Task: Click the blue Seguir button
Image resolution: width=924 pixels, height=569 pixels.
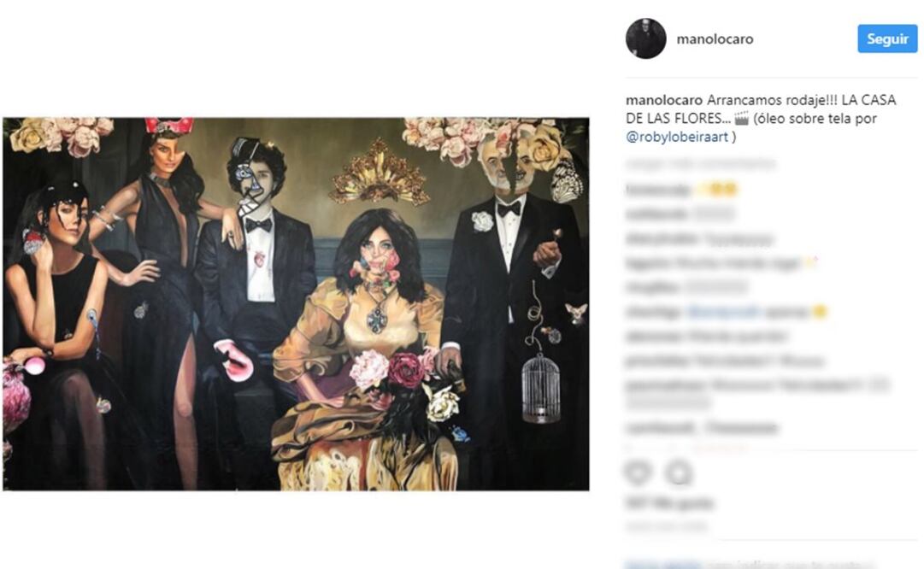Action: pyautogui.click(x=887, y=39)
